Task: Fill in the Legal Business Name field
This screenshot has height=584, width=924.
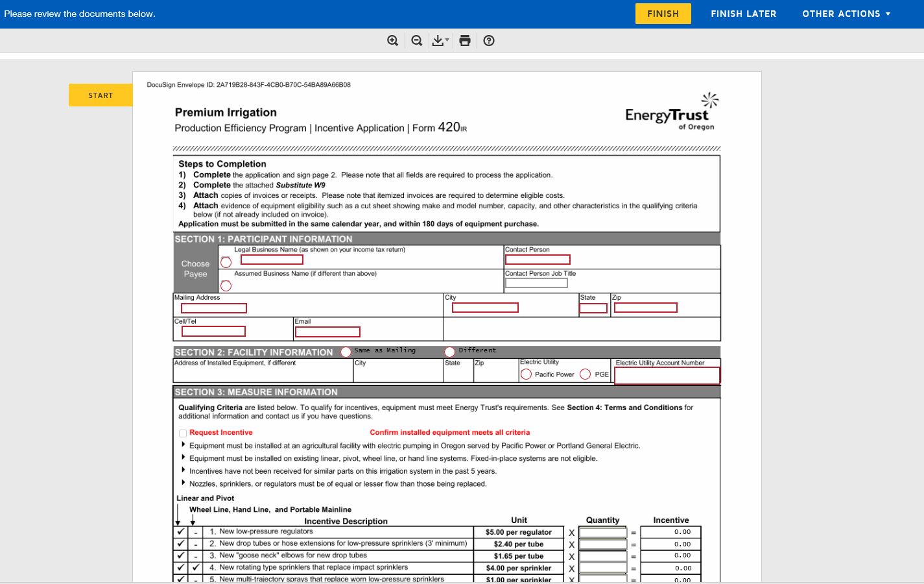Action: point(272,260)
